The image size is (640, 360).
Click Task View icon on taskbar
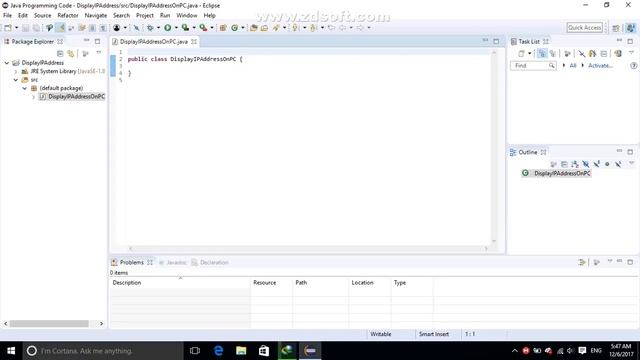pos(195,351)
